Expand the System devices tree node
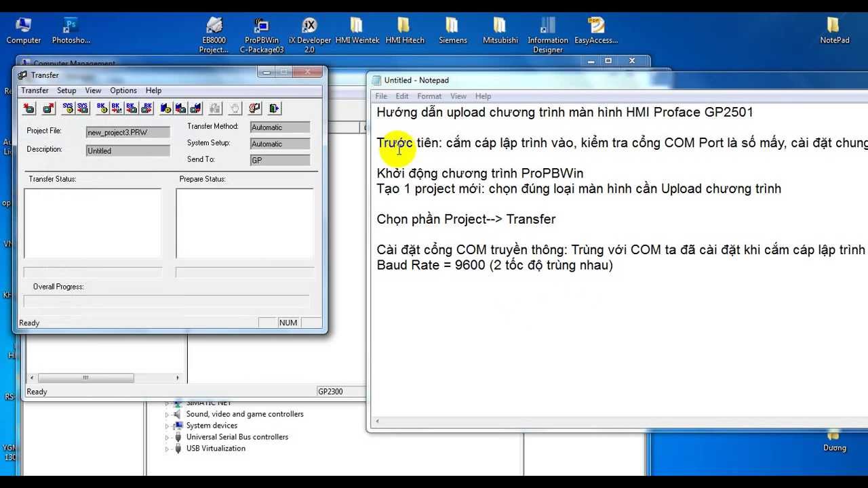868x488 pixels. point(167,426)
